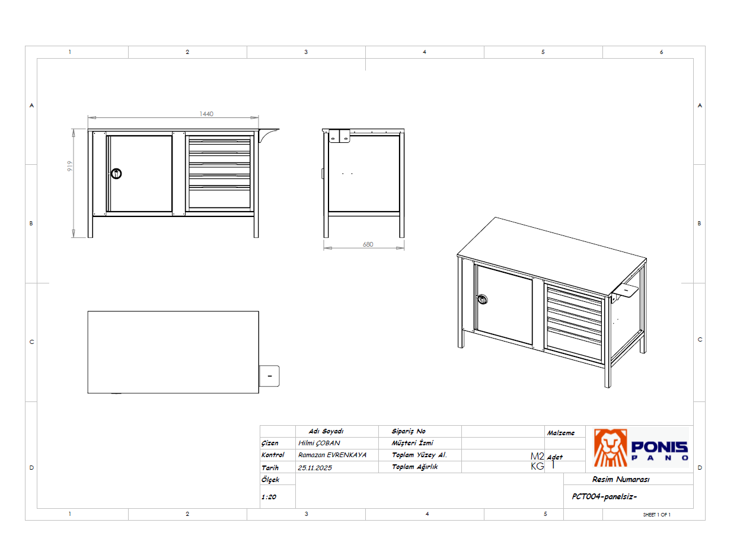756x558 pixels.
Task: Select the 1440 width dimension text
Action: click(206, 114)
